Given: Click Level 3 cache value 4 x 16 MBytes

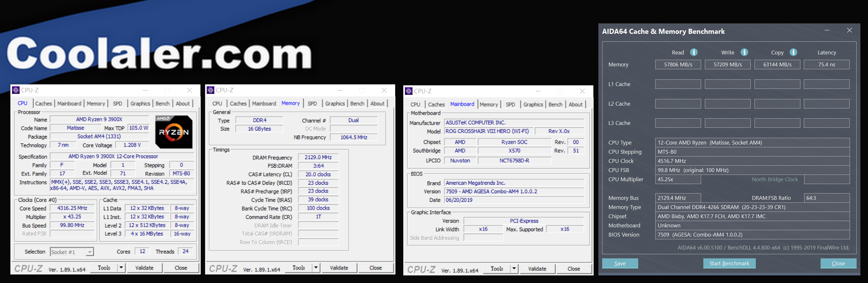Looking at the screenshot, I should coord(147,234).
